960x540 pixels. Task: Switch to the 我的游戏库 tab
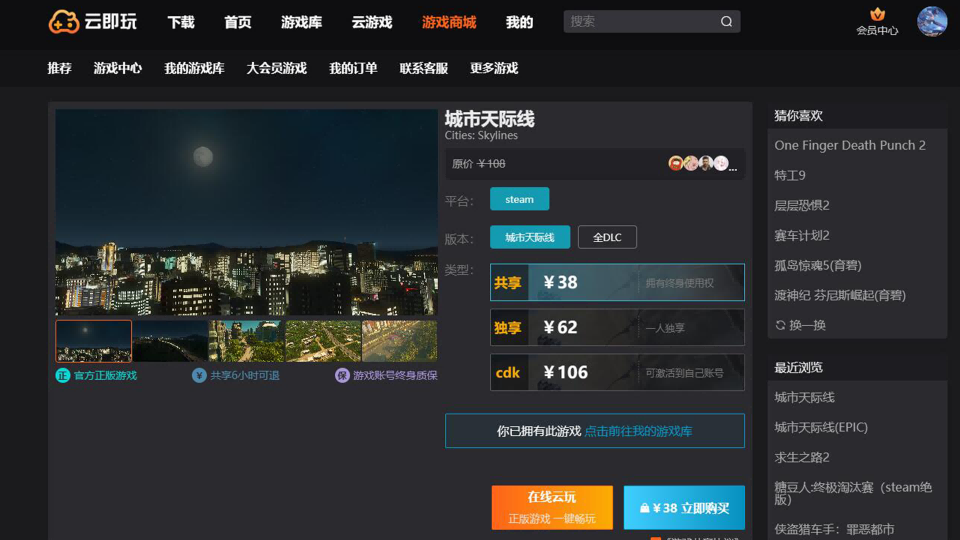coord(194,68)
